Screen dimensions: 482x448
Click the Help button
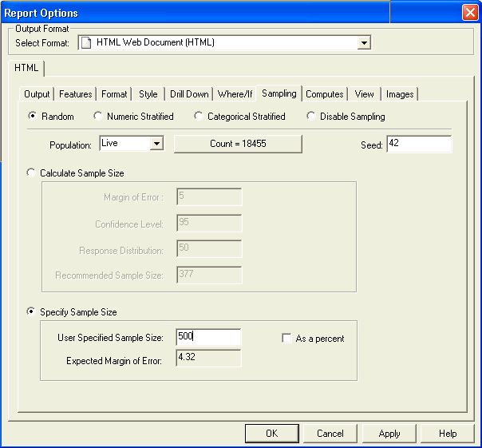click(448, 434)
